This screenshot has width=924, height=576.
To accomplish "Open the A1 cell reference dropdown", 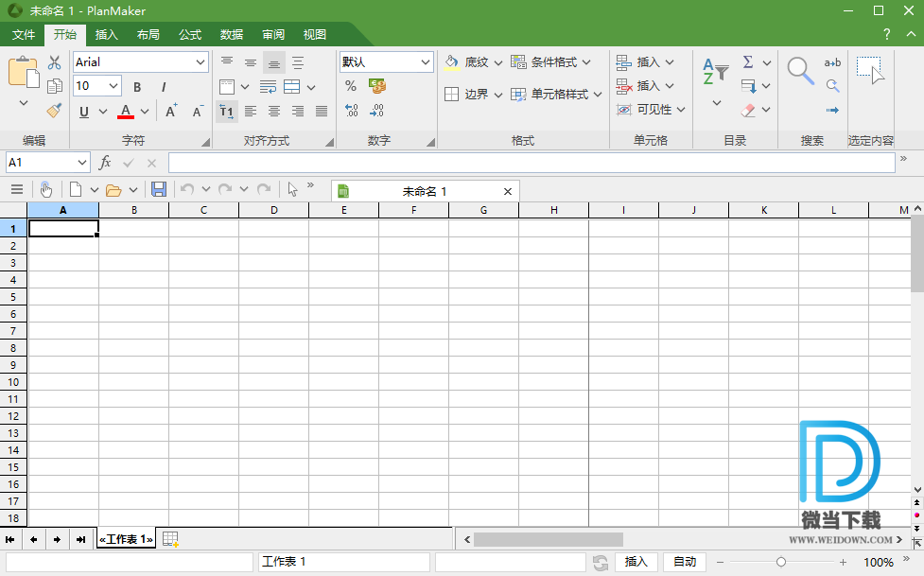I will pos(82,162).
